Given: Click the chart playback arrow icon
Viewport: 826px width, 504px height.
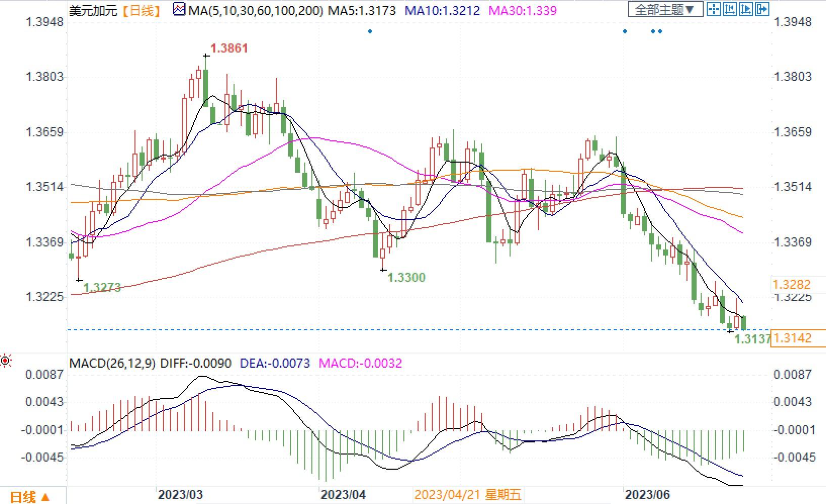Looking at the screenshot, I should tap(746, 9).
